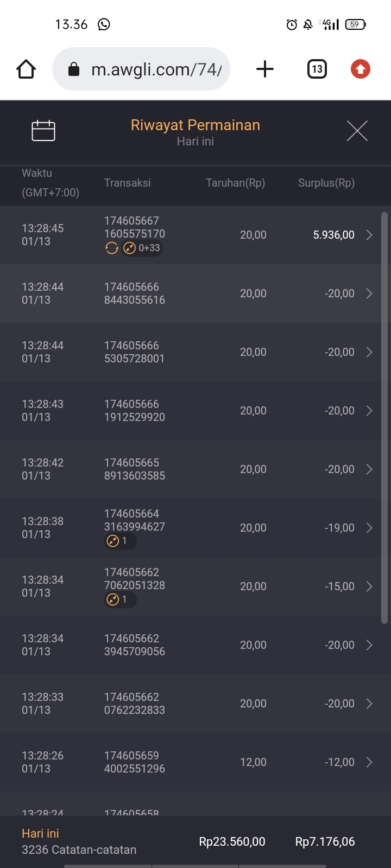Tap the browser home icon
This screenshot has width=391, height=868.
click(x=26, y=69)
